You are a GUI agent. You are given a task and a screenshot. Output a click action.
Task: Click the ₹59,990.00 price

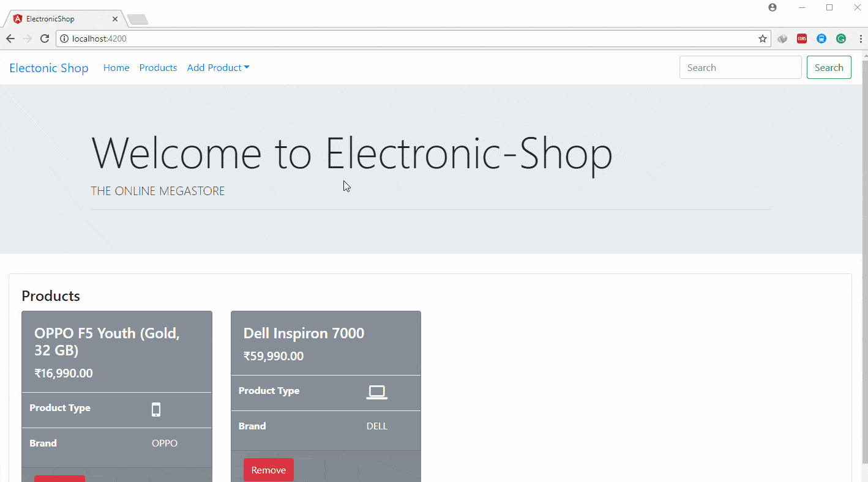(x=274, y=356)
